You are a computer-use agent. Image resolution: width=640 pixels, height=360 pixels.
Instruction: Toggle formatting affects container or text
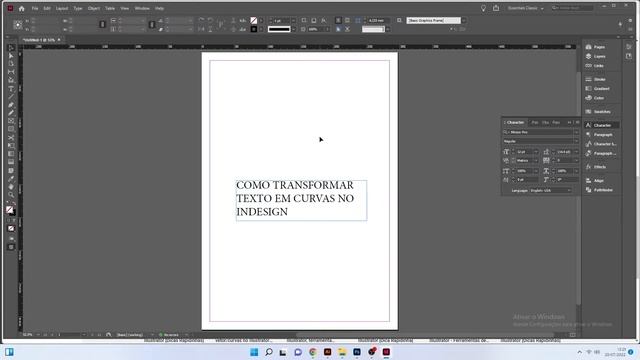coord(11,220)
